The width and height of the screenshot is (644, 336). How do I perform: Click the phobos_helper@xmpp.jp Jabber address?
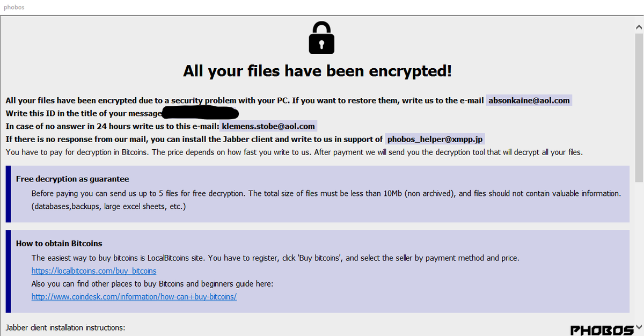pyautogui.click(x=435, y=139)
